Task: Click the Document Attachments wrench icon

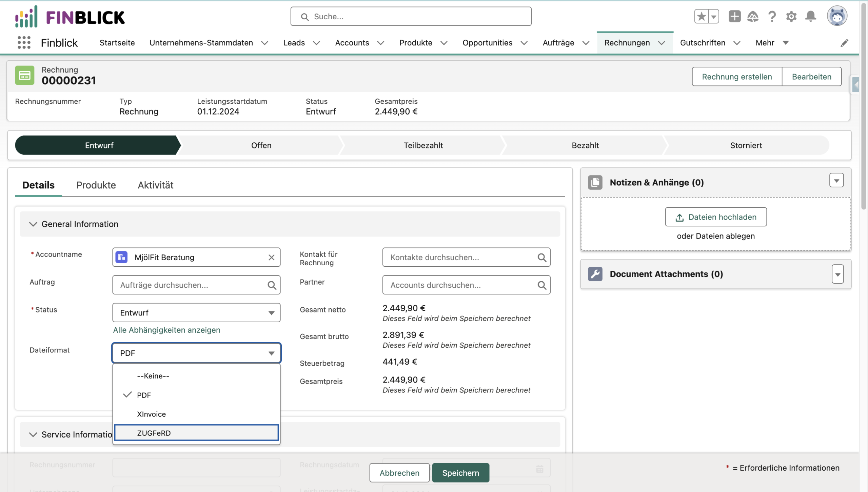Action: pyautogui.click(x=595, y=274)
